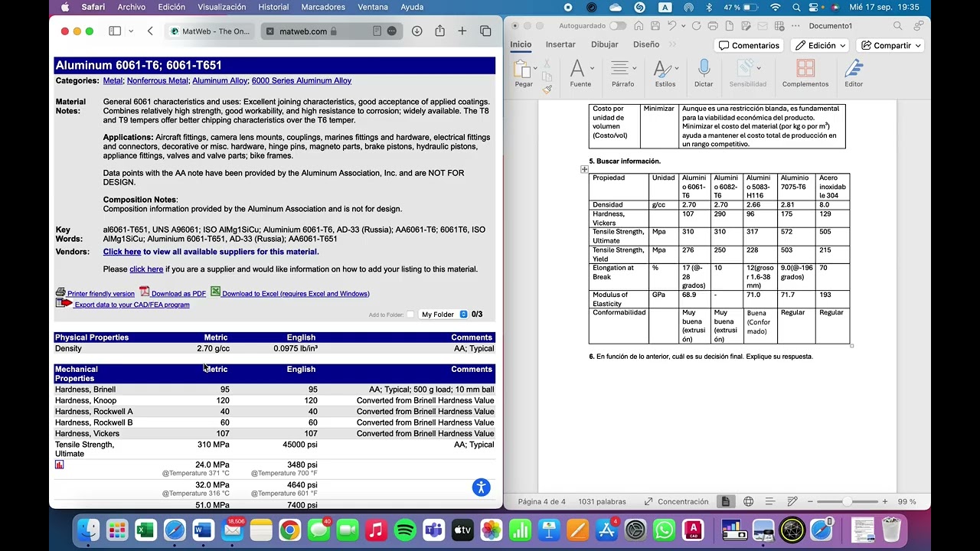This screenshot has width=980, height=551.
Task: Open the Pegar options arrow
Action: (536, 68)
